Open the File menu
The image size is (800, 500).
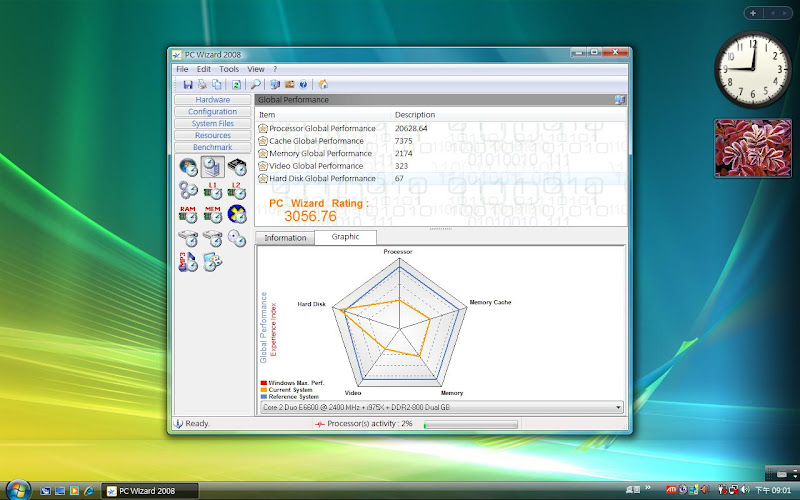coord(182,69)
